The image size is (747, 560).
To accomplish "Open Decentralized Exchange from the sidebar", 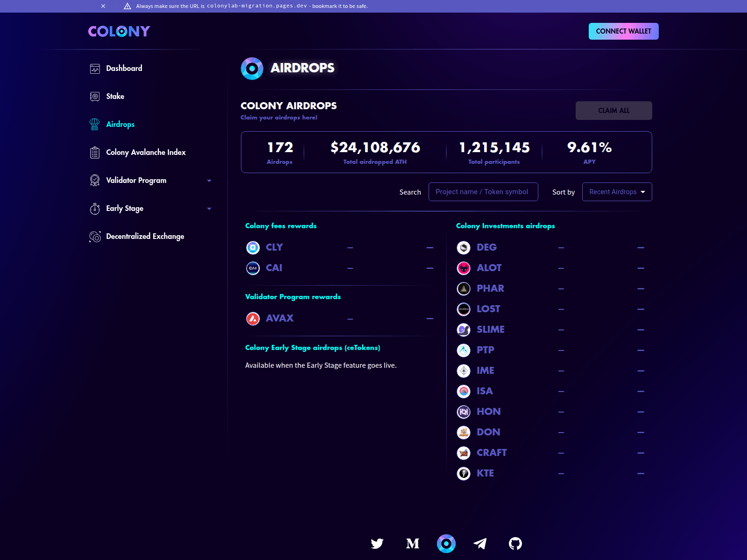I will pos(145,237).
